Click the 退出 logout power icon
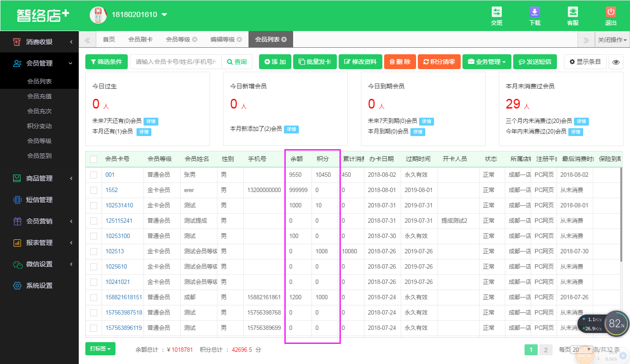This screenshot has width=630, height=364. click(611, 12)
